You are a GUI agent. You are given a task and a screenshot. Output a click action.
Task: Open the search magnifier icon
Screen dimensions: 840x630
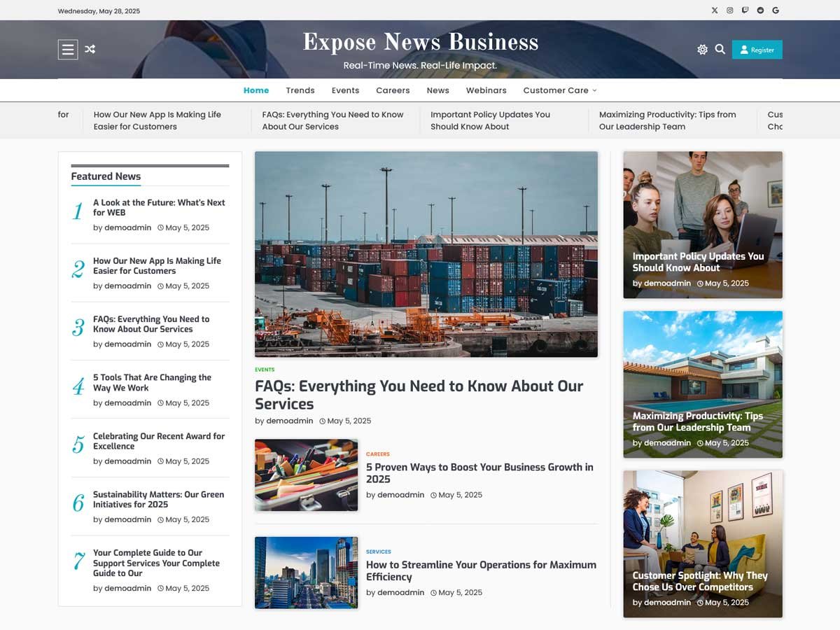coord(720,49)
